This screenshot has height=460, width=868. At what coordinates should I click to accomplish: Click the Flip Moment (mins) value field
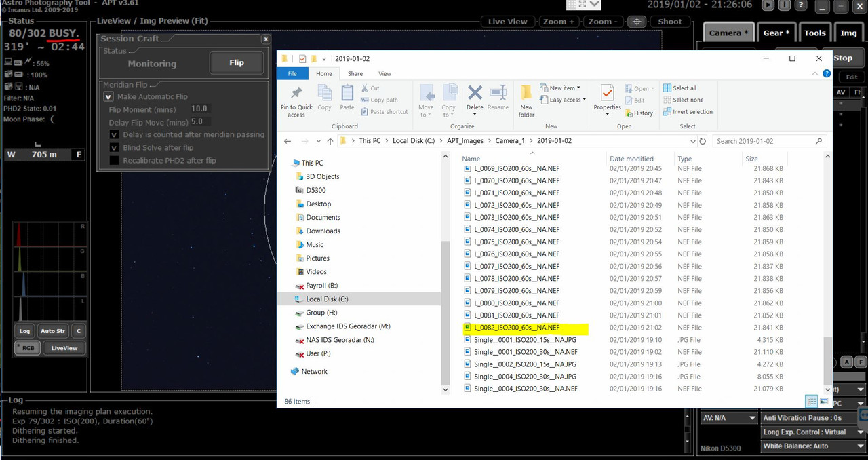pos(200,109)
